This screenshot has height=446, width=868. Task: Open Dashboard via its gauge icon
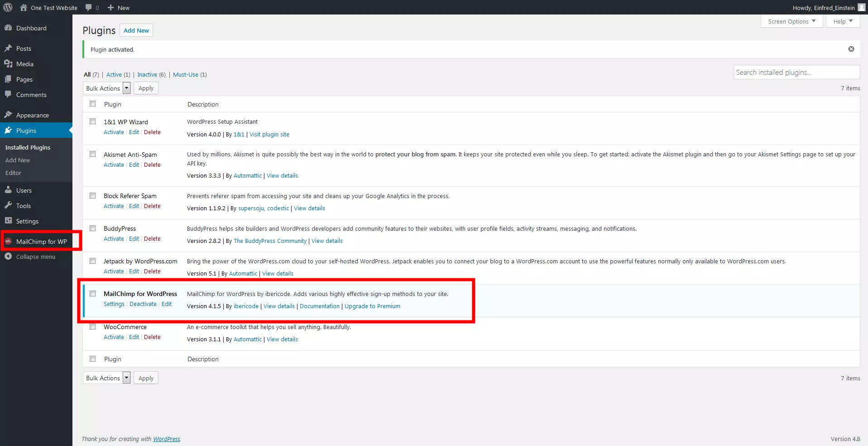coord(8,28)
